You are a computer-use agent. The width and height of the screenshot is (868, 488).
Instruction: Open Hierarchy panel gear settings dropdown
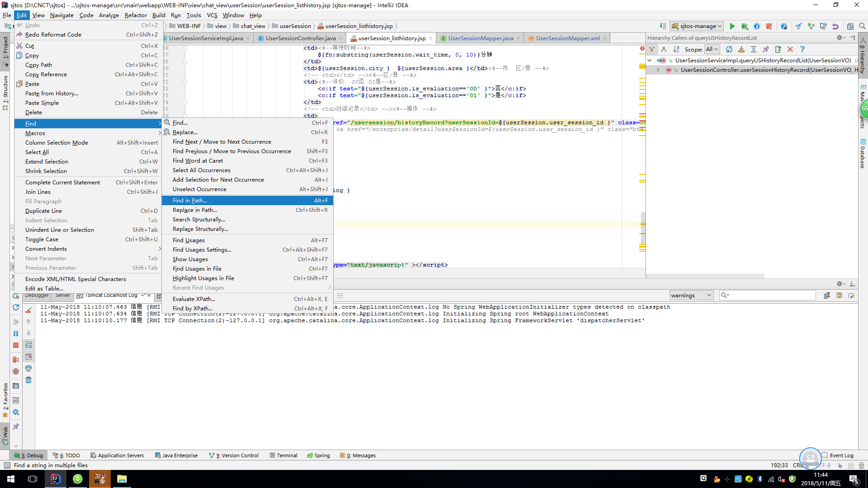coord(841,38)
